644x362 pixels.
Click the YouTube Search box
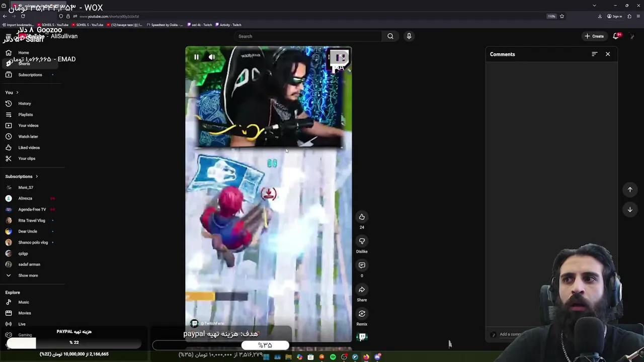point(308,36)
